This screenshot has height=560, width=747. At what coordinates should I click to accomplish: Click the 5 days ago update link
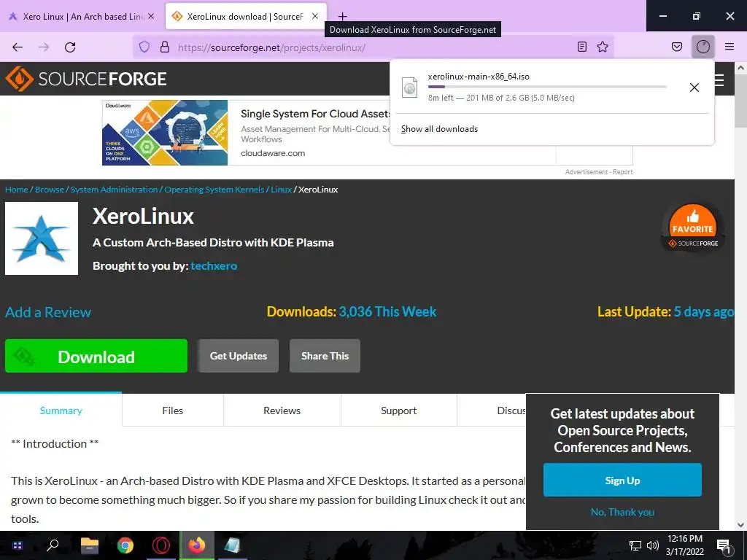[704, 311]
